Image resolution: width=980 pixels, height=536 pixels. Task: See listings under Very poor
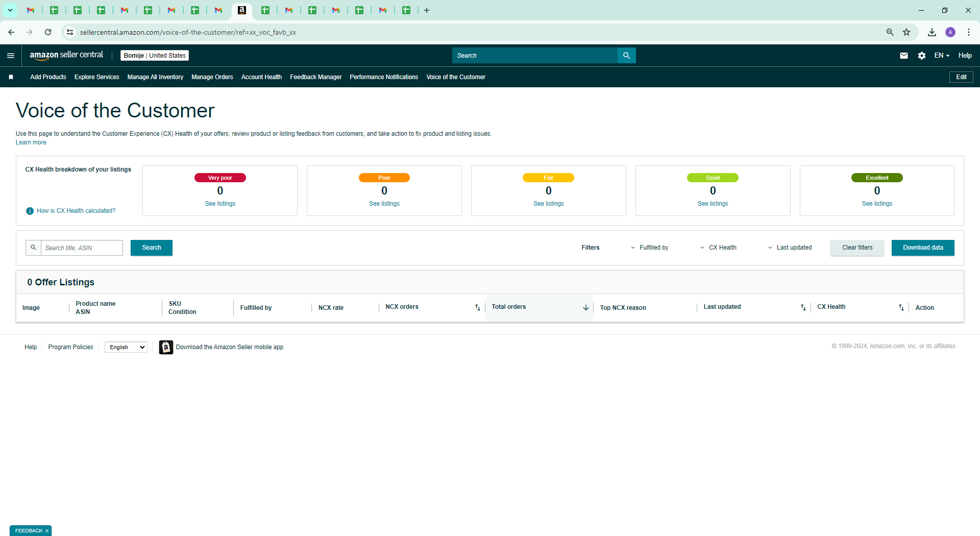pos(220,204)
